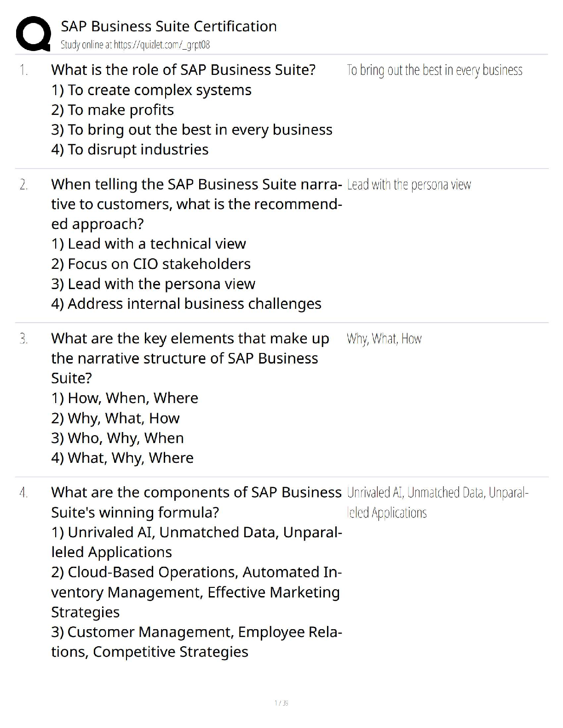Click the answer 'To bring out the best in every business'
The width and height of the screenshot is (563, 728).
tap(435, 70)
